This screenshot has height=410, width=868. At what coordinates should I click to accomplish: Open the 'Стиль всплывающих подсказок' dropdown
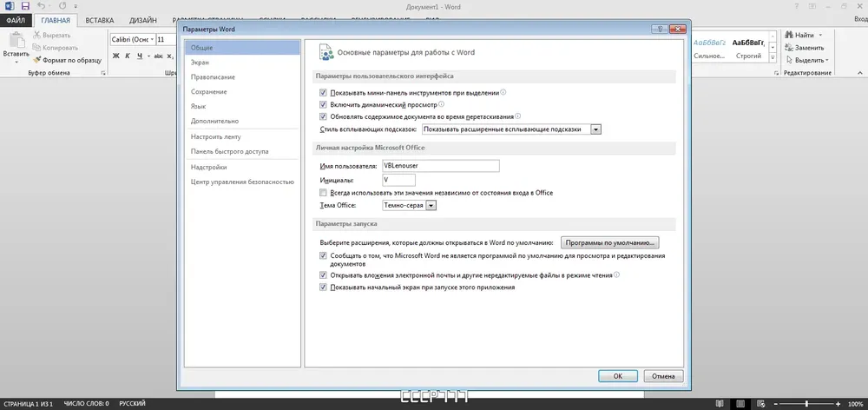point(595,129)
